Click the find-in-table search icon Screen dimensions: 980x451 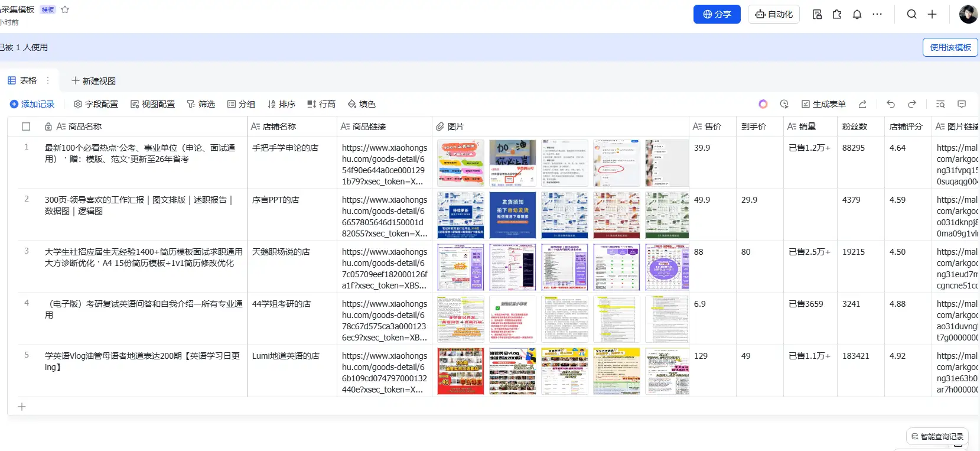coord(940,104)
